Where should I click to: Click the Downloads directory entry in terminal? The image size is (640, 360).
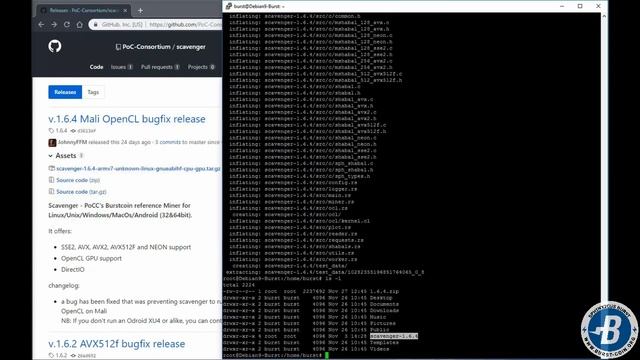click(x=384, y=311)
